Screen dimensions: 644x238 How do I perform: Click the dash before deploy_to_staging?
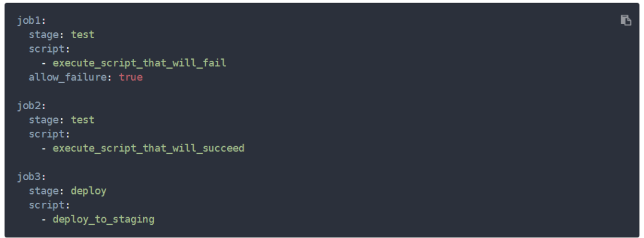pyautogui.click(x=44, y=220)
